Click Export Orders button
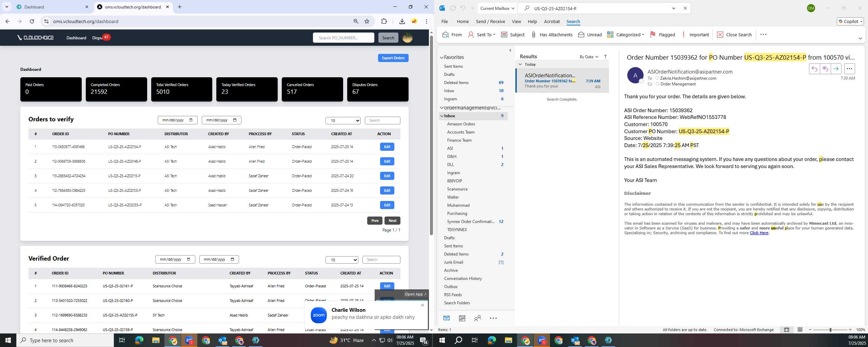This screenshot has width=868, height=347. (393, 58)
